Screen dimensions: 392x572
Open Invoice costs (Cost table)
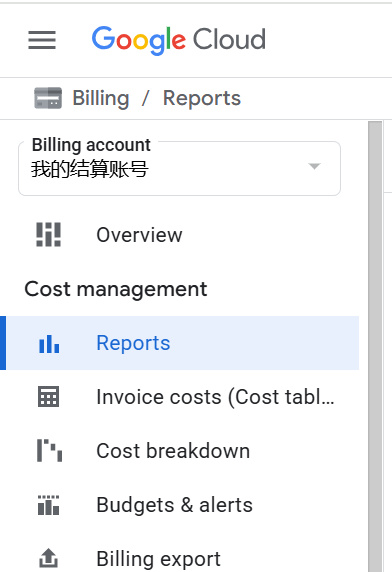[179, 397]
